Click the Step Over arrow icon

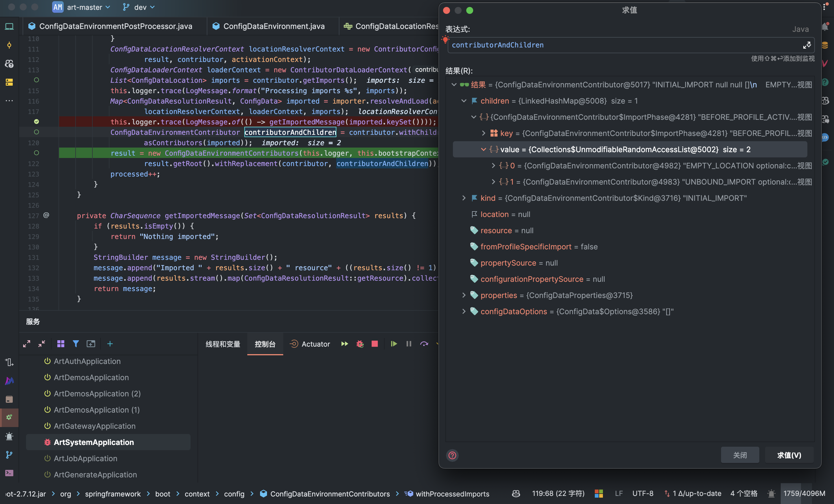click(424, 344)
